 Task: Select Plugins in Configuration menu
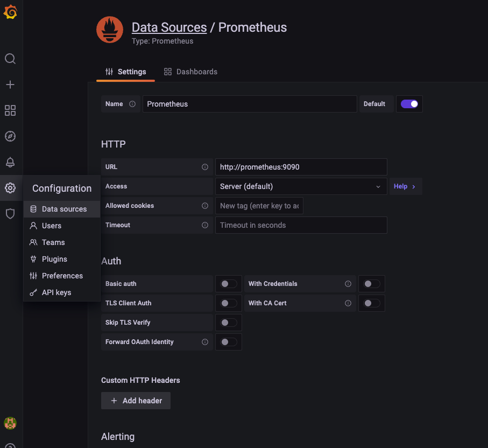(x=62, y=259)
